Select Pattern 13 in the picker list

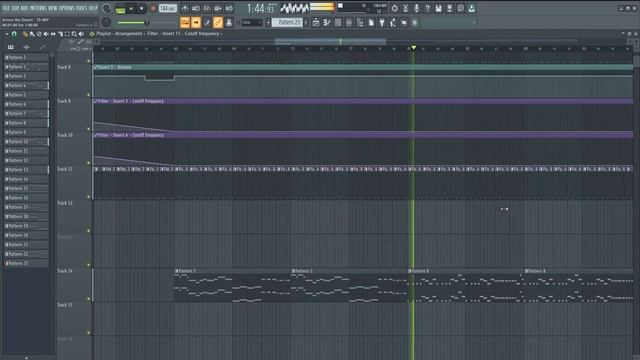tap(26, 170)
